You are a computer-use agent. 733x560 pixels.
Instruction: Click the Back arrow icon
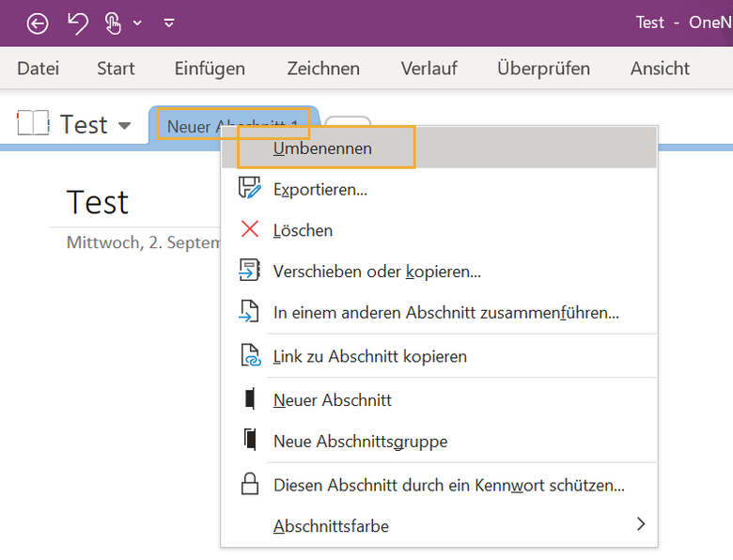[x=37, y=23]
